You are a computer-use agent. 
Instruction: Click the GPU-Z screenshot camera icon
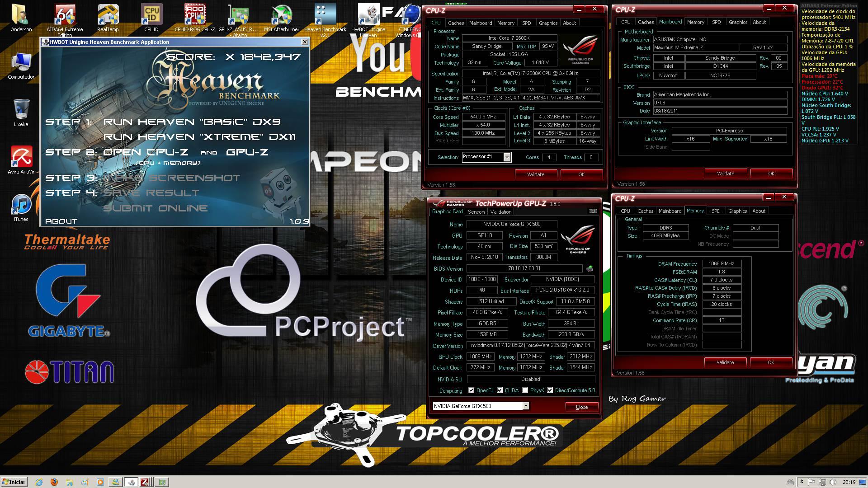click(593, 211)
